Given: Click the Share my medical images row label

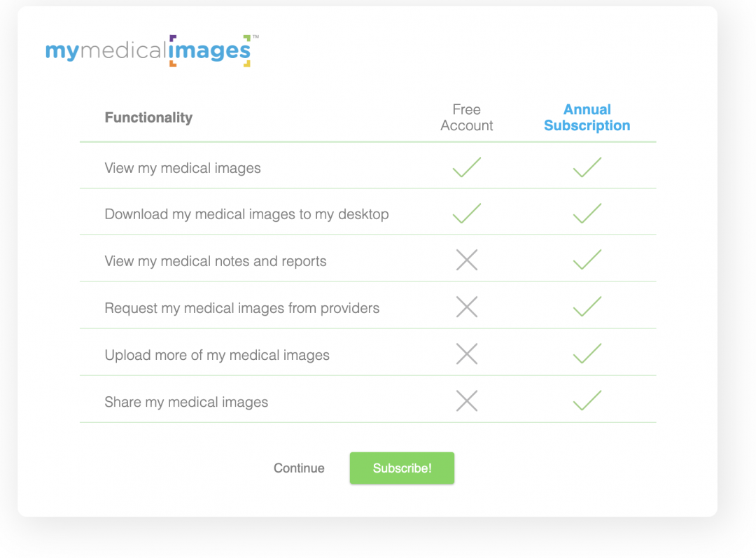Looking at the screenshot, I should [185, 402].
